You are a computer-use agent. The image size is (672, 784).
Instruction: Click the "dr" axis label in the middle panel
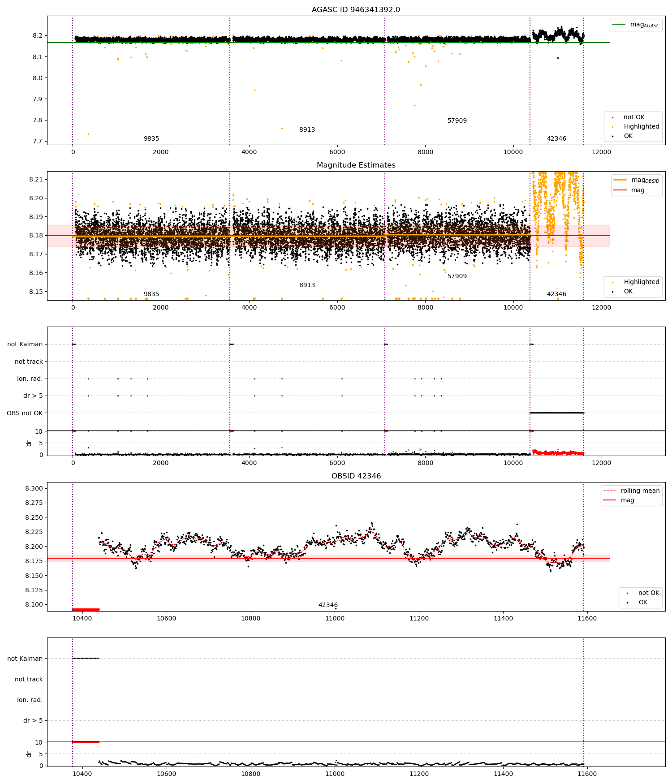coord(29,443)
